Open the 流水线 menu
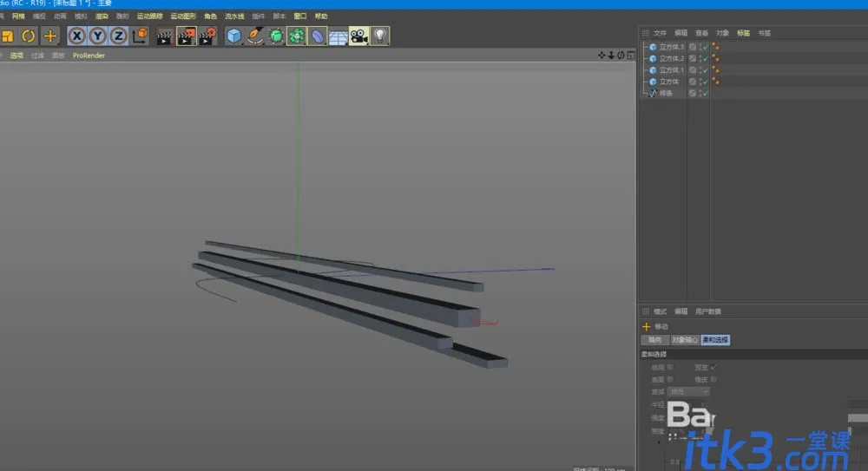The width and height of the screenshot is (868, 471). 234,16
